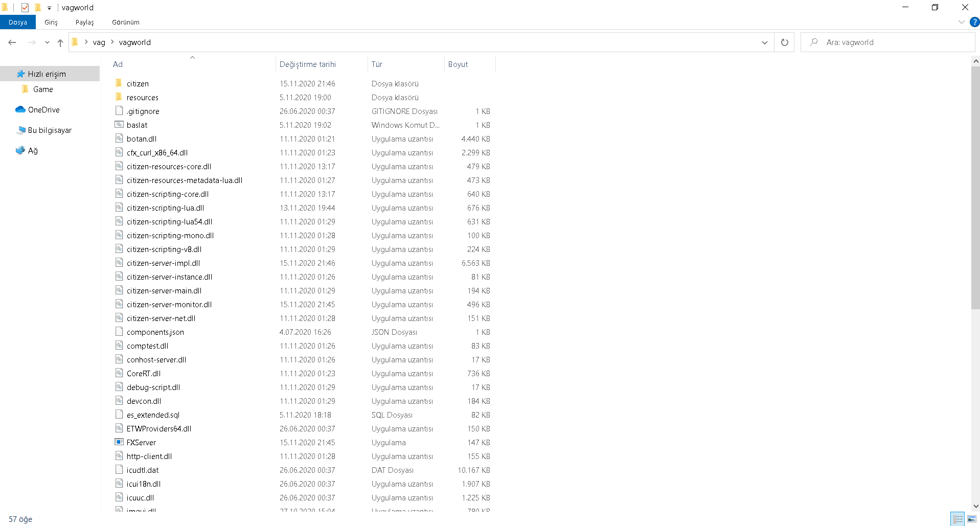Click the Ara: vagworld search box
980x526 pixels.
[x=888, y=42]
